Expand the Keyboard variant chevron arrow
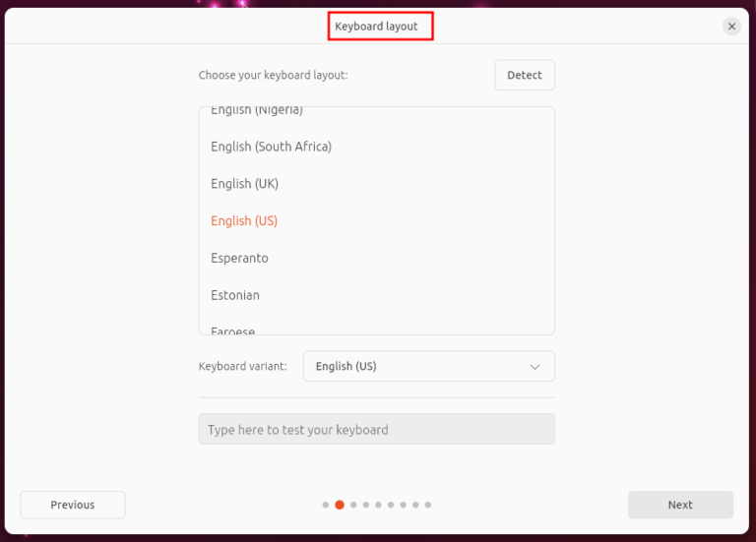 tap(535, 367)
